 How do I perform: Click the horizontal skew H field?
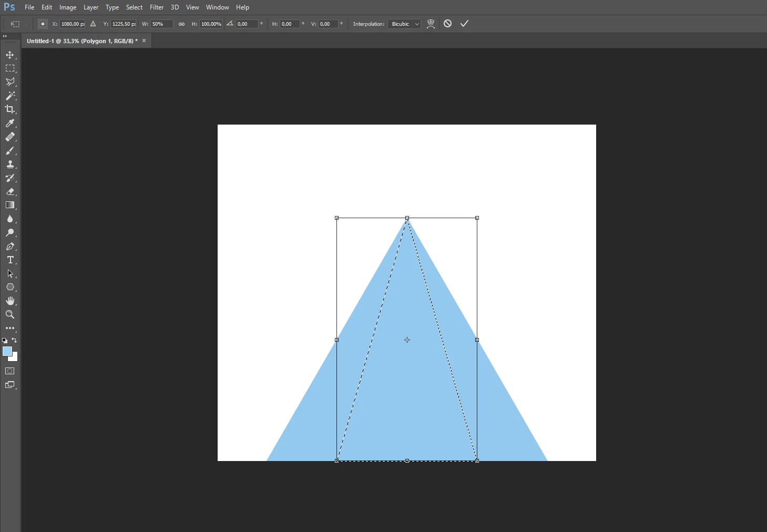tap(290, 24)
